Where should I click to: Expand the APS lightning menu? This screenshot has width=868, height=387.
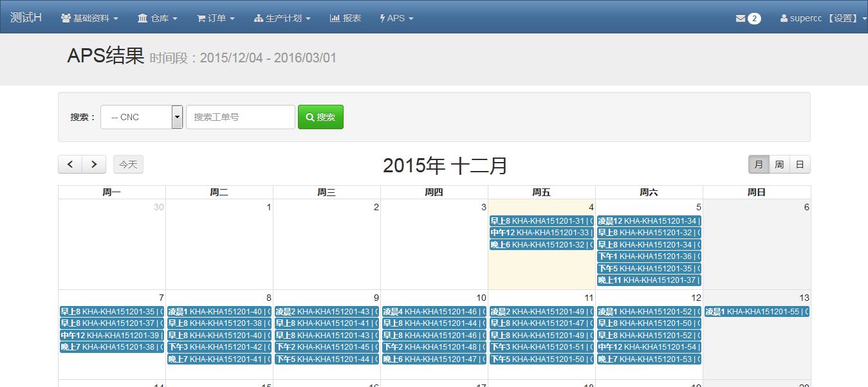[397, 18]
